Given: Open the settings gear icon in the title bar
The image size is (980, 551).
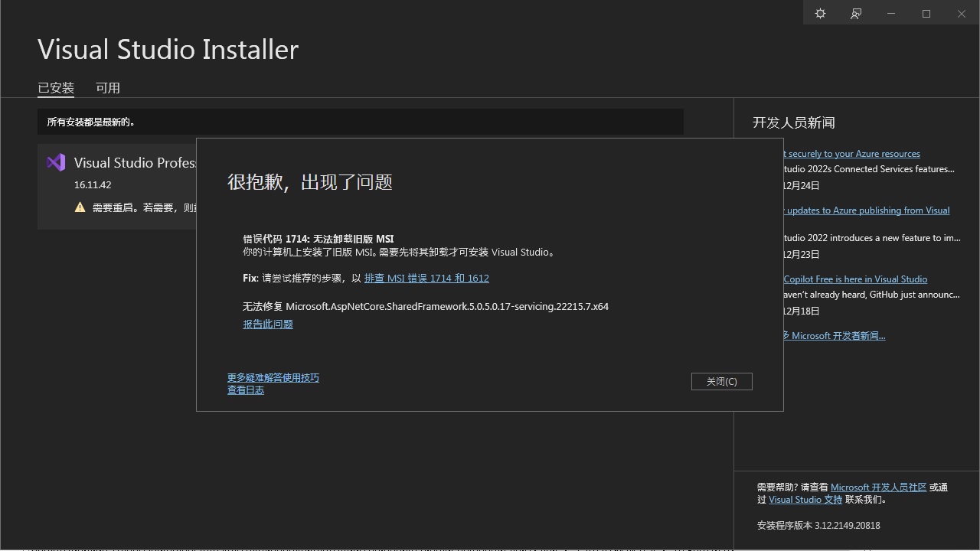Looking at the screenshot, I should [820, 13].
